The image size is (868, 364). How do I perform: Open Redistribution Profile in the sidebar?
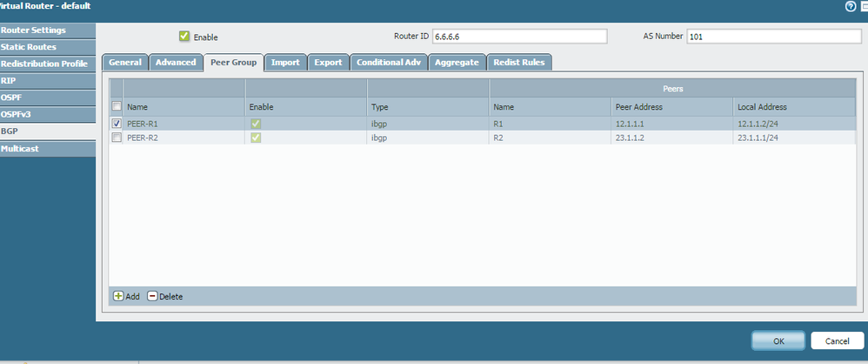coord(48,64)
